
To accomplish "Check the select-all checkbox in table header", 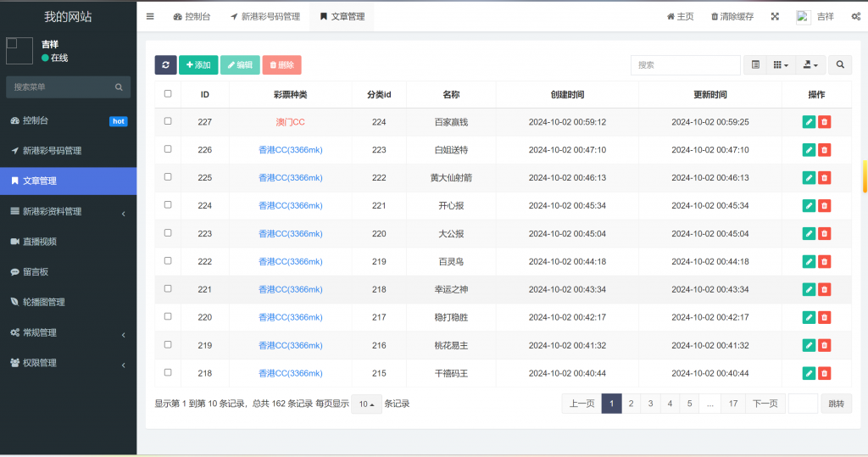I will pyautogui.click(x=168, y=94).
